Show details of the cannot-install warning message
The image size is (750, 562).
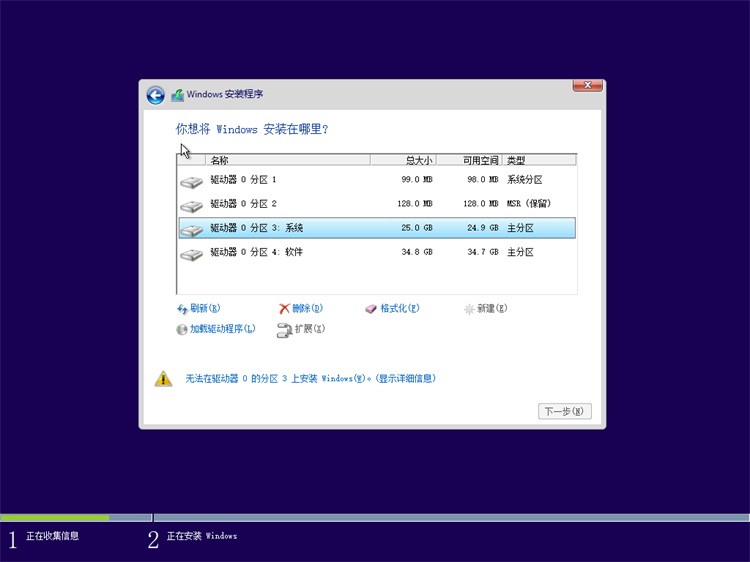311,378
